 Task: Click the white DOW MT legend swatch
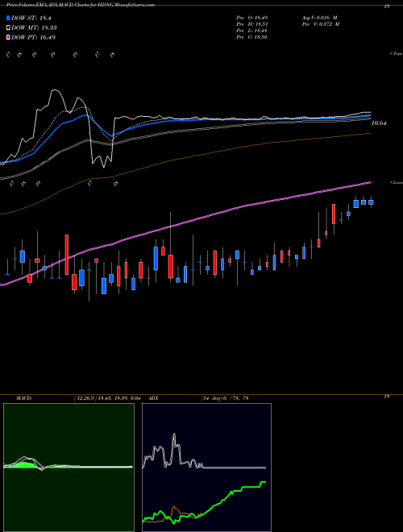coord(9,27)
